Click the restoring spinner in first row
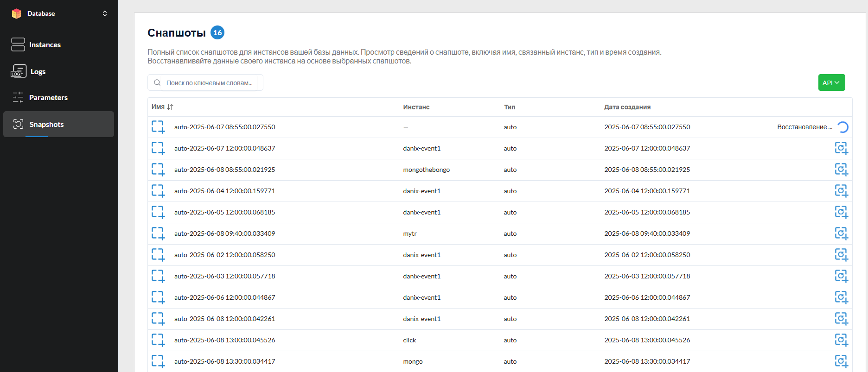 tap(842, 127)
